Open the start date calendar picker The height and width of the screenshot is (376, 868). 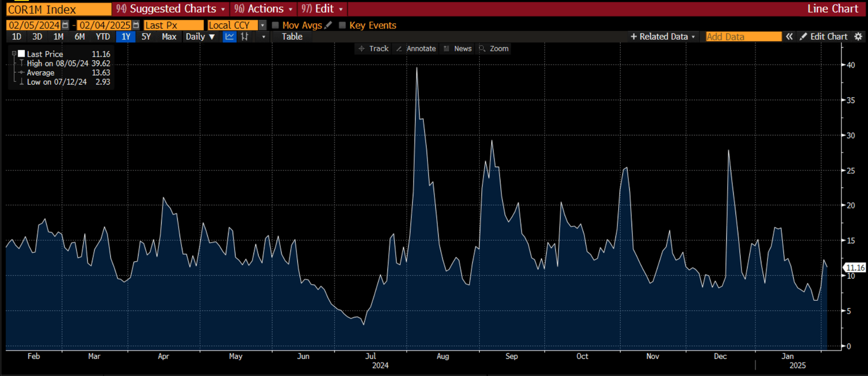(x=66, y=25)
